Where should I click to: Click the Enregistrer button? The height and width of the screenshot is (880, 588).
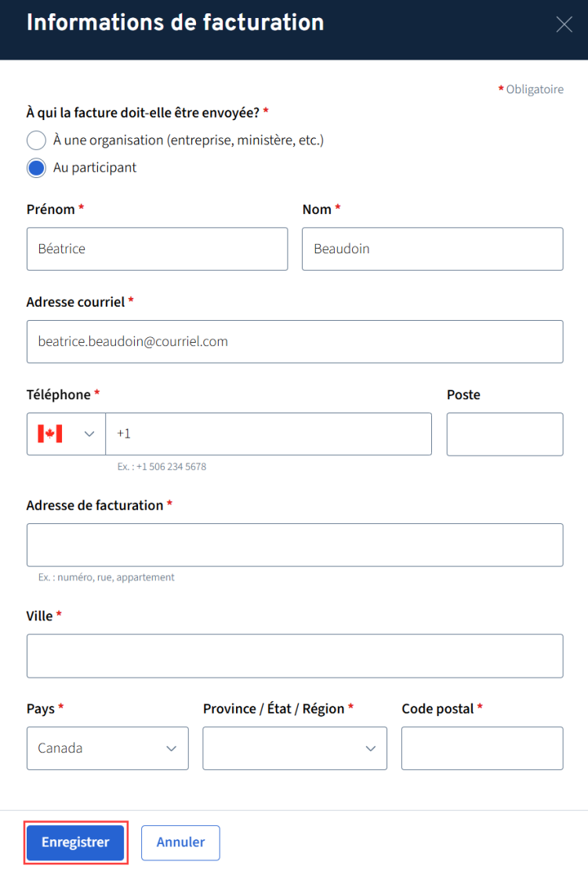[x=75, y=842]
